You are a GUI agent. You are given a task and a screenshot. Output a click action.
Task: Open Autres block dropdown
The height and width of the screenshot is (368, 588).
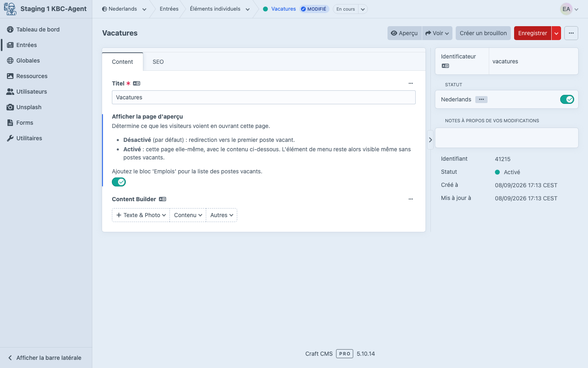[x=222, y=215]
